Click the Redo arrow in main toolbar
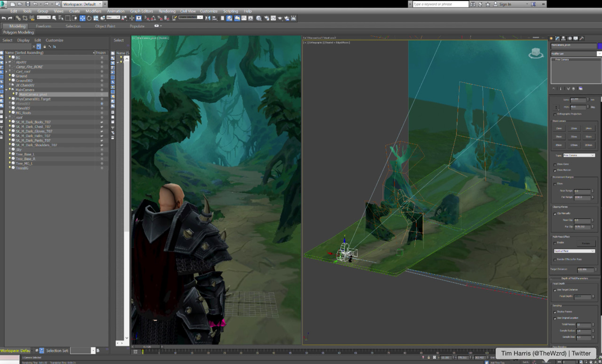 pos(10,18)
